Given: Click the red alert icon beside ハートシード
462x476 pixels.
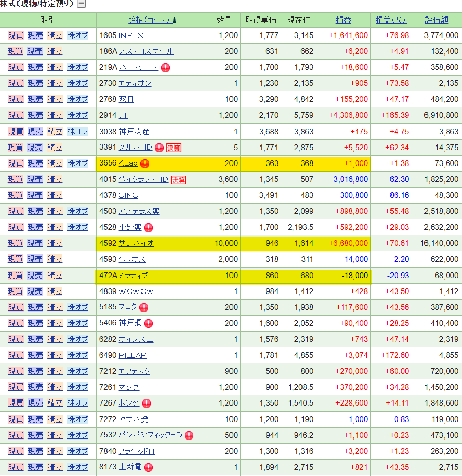Looking at the screenshot, I should click(165, 67).
